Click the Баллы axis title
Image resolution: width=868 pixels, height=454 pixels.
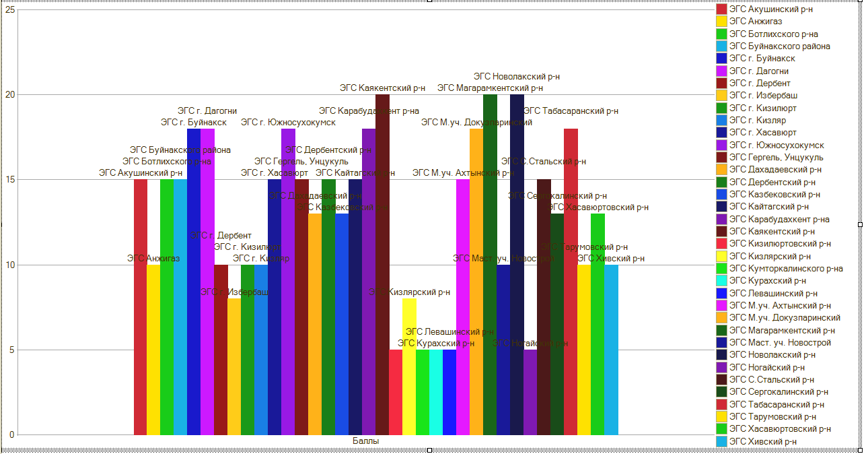click(x=365, y=441)
